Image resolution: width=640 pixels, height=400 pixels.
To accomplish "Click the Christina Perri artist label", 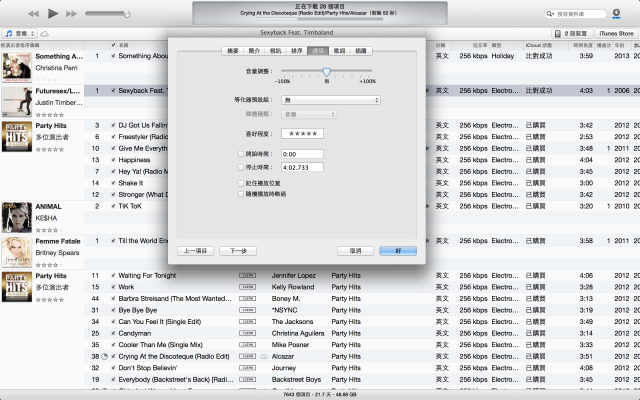I will pos(56,68).
